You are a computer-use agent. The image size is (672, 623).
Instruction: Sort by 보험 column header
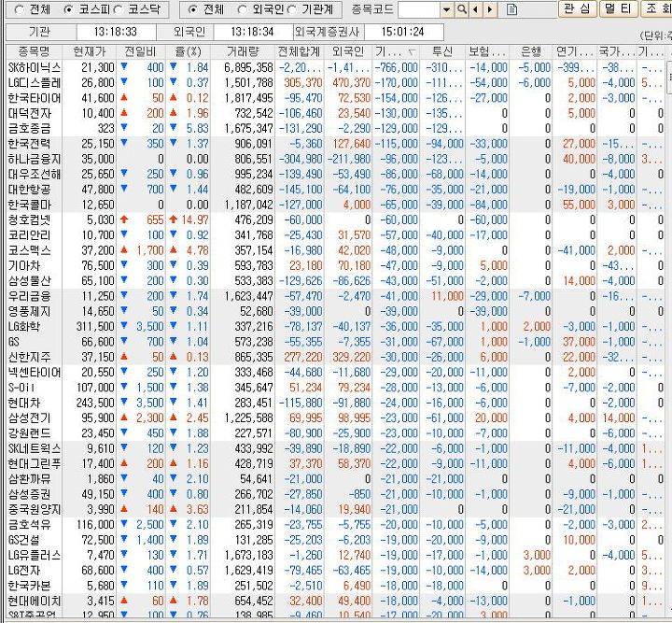point(487,52)
